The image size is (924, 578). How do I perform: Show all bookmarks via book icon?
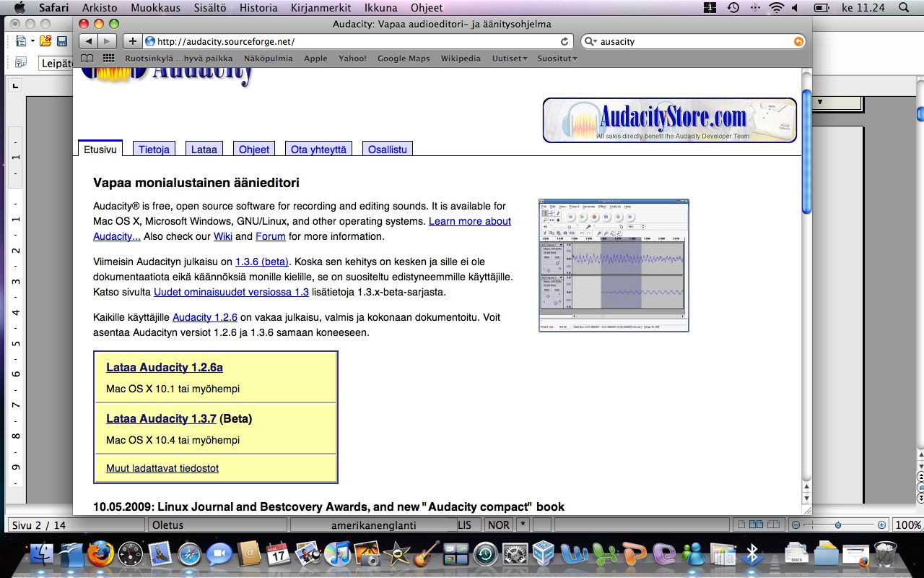(x=87, y=59)
